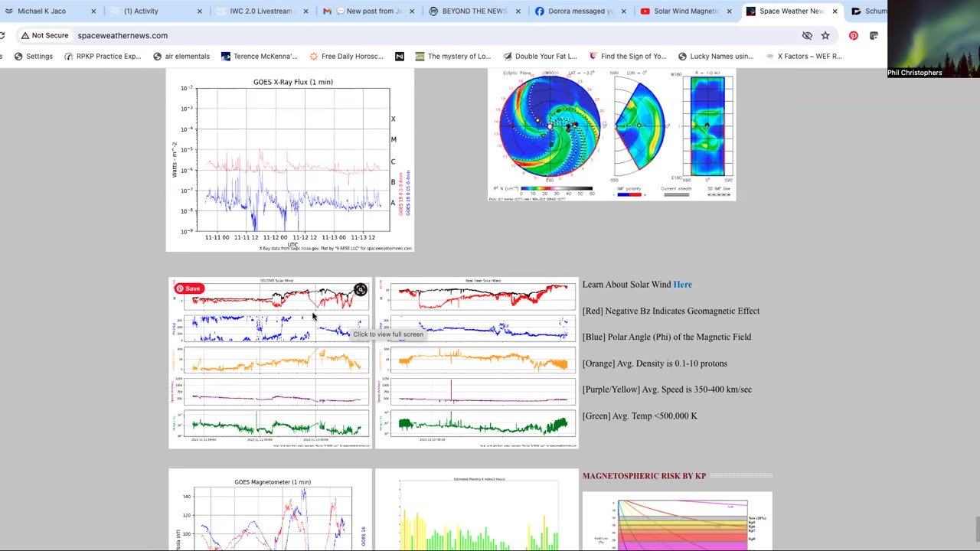Open the Settings bookmark

point(34,56)
